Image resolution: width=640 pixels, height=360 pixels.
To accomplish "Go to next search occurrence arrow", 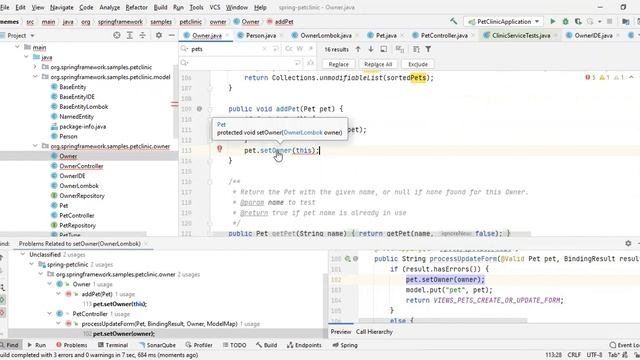I will 371,49.
